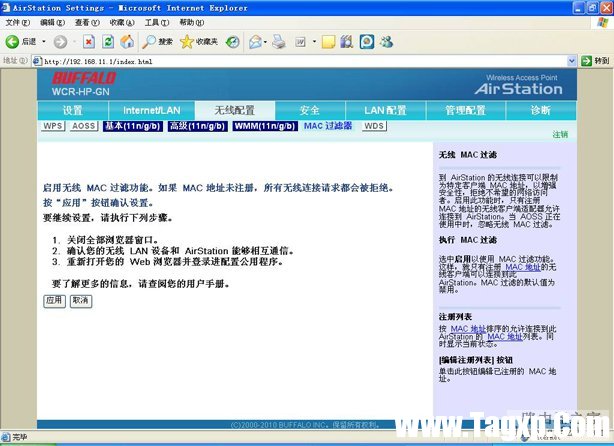Expand the address bar dropdown list
The height and width of the screenshot is (446, 614).
pos(571,61)
